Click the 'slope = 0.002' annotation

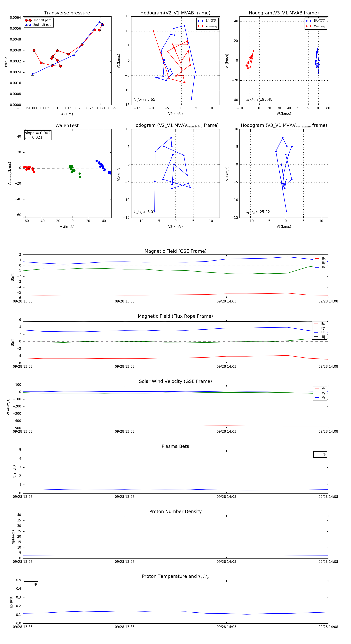(x=37, y=133)
